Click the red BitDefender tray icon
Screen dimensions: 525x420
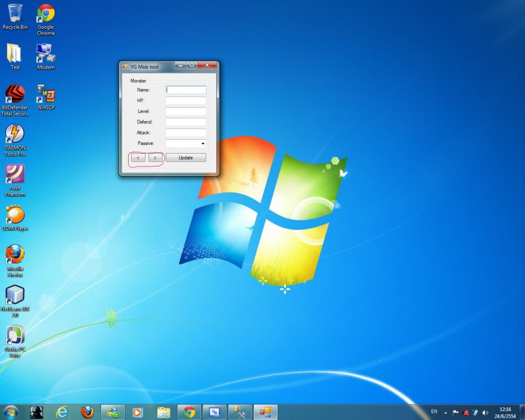[x=465, y=413]
